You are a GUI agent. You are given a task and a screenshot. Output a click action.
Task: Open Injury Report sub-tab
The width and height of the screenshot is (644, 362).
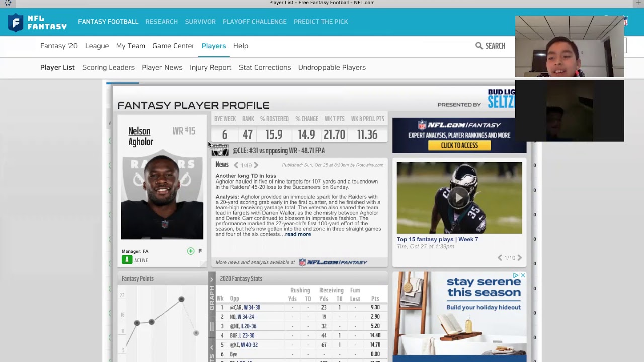[x=210, y=67]
